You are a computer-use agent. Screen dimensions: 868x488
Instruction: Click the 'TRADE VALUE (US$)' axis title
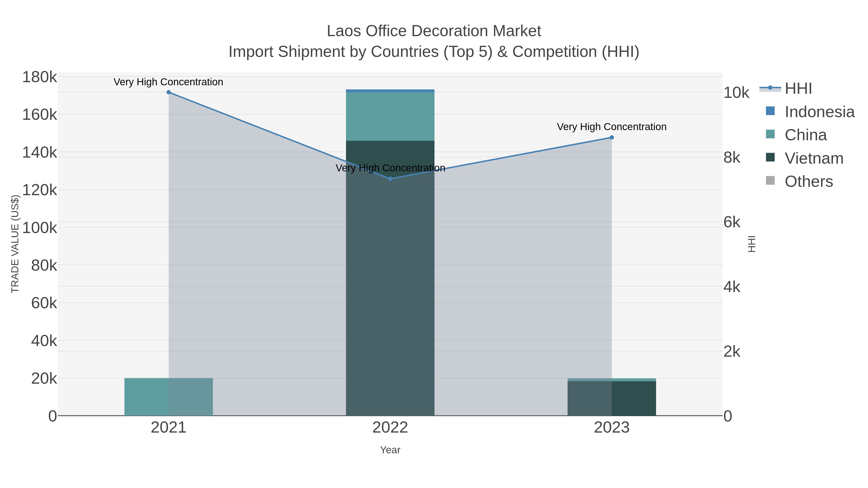15,244
